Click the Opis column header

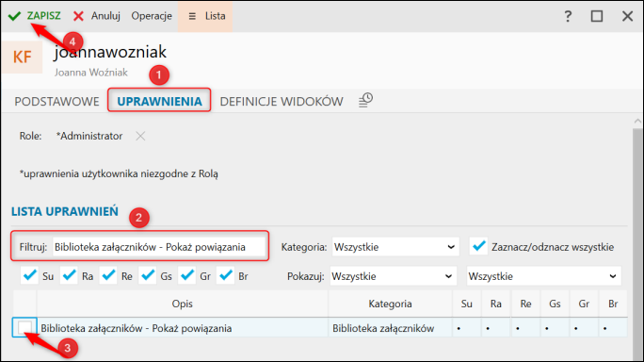[183, 304]
